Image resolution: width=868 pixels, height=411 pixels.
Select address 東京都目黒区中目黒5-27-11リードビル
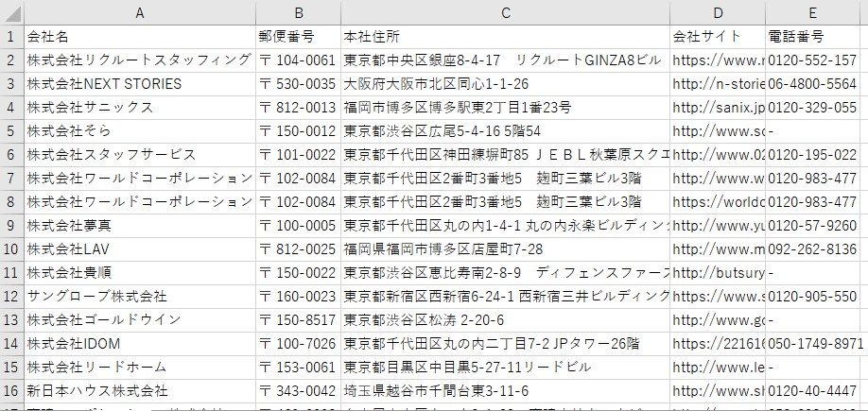(506, 368)
